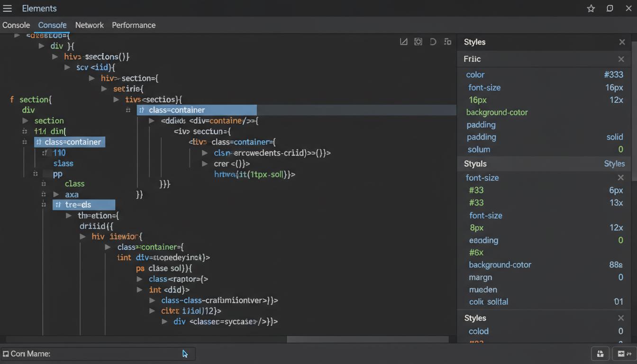
Task: Expand the int <did}> node
Action: point(139,290)
